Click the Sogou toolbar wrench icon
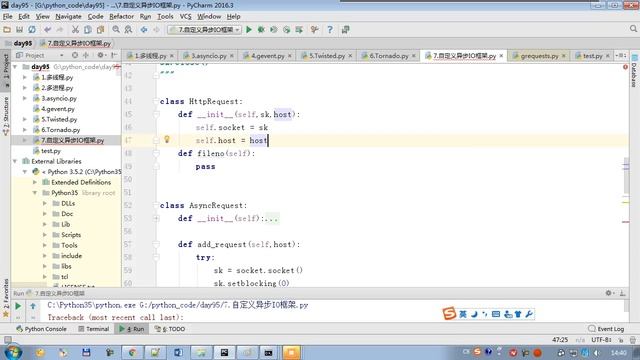The width and height of the screenshot is (640, 360). pyautogui.click(x=529, y=314)
